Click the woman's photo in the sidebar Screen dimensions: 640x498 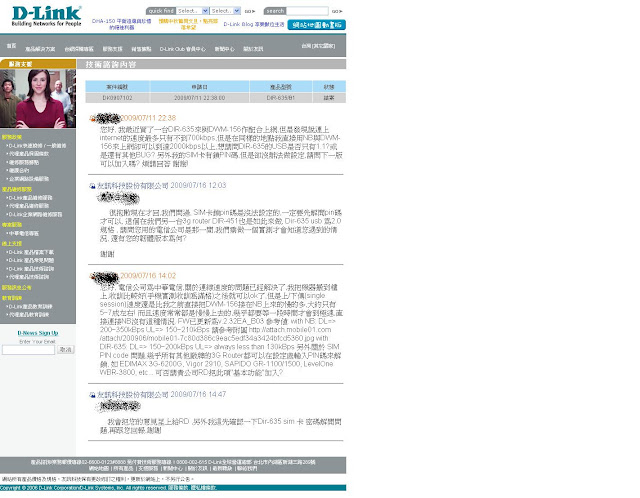coord(38,98)
